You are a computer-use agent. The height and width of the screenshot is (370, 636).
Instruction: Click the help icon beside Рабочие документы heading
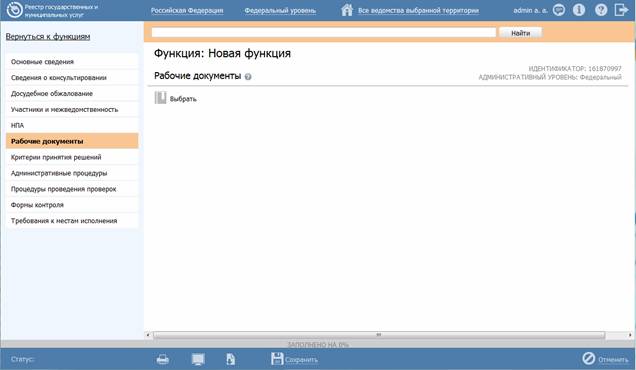click(x=248, y=76)
